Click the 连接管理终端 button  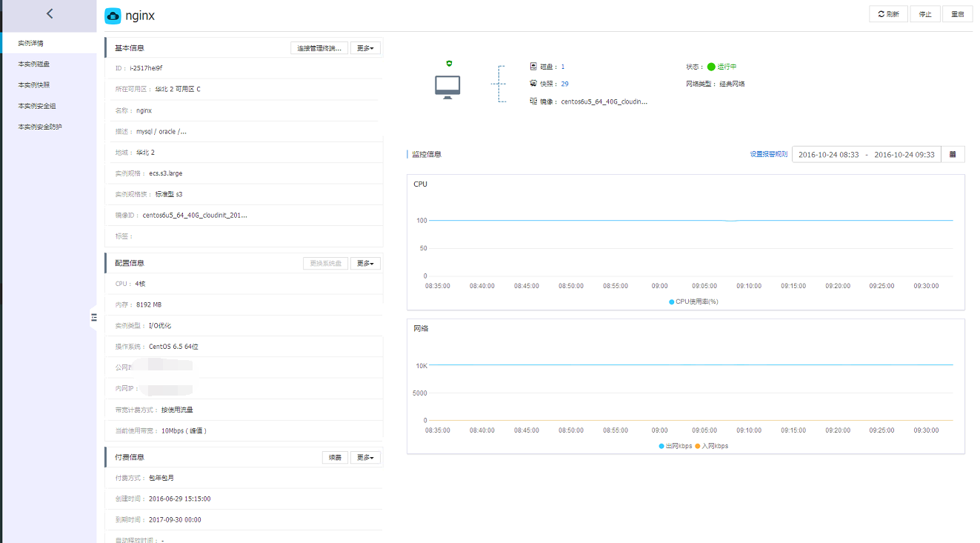click(x=319, y=48)
